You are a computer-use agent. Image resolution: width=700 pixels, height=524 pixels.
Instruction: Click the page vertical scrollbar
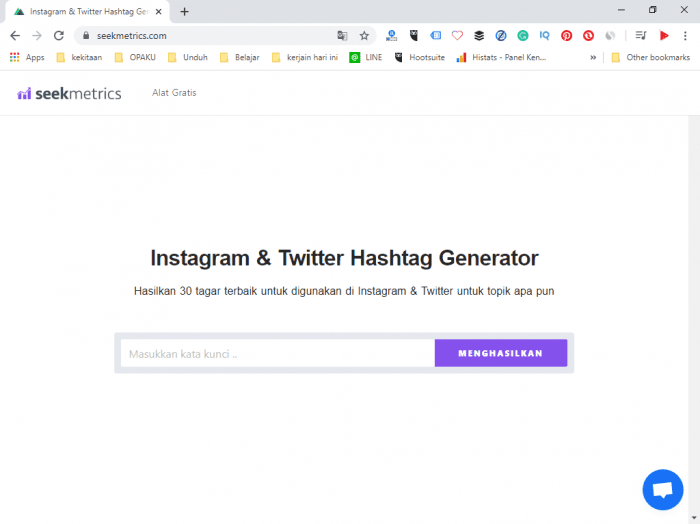coord(694,317)
